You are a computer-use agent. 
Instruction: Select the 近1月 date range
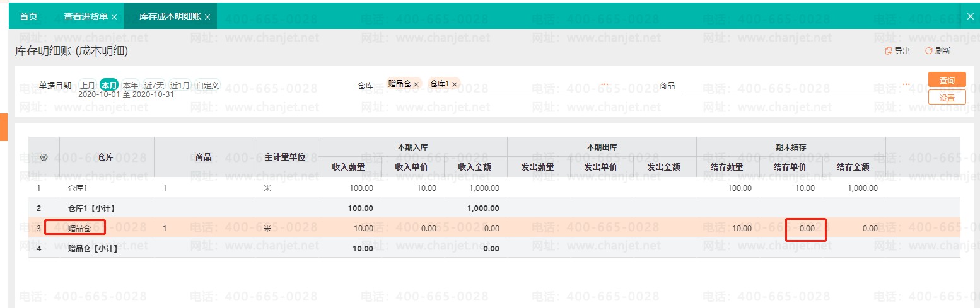coord(180,85)
